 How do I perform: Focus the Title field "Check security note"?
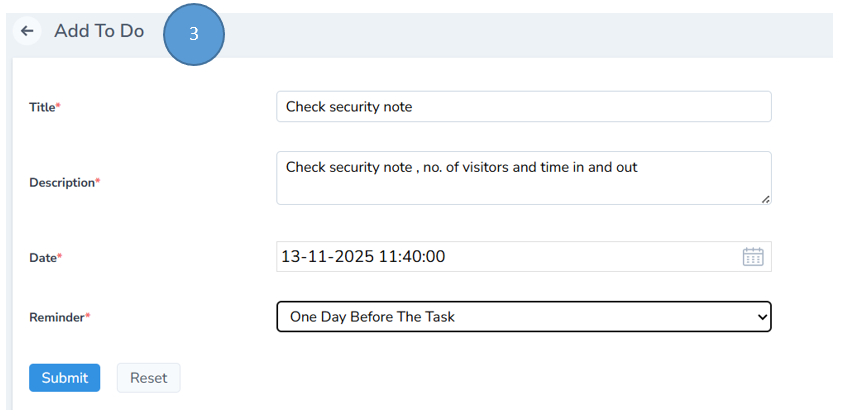point(523,107)
